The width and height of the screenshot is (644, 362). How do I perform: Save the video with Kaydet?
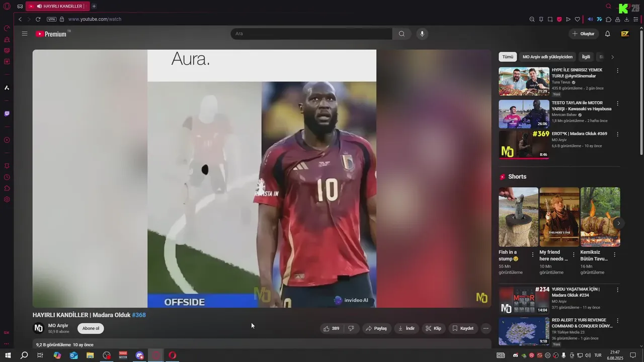(x=463, y=328)
